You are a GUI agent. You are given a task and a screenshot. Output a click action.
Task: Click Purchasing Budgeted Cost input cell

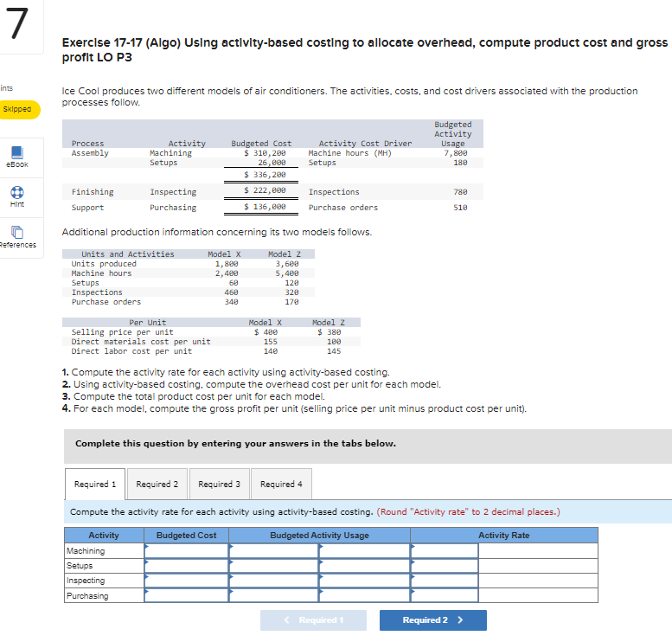[x=187, y=595]
